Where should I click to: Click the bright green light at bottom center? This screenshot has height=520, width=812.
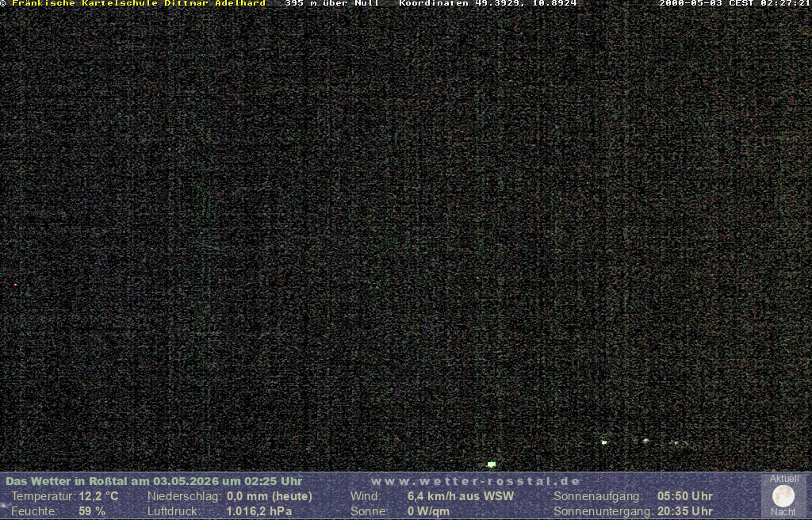492,465
